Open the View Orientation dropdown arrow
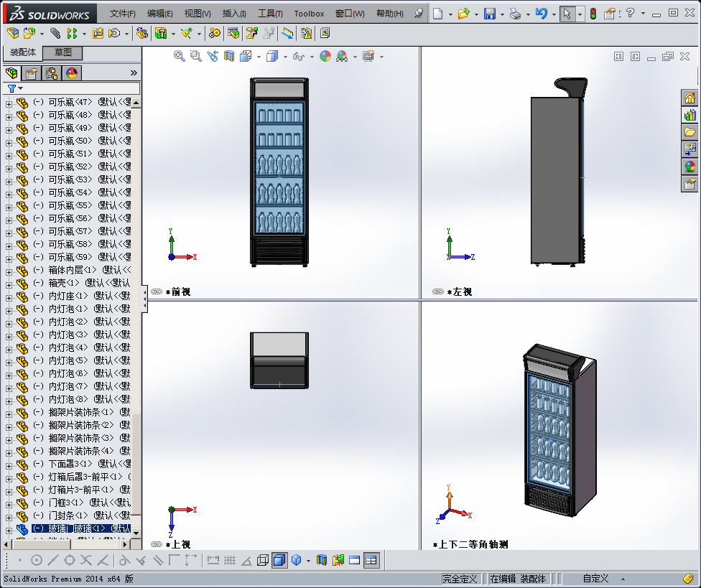Image resolution: width=701 pixels, height=588 pixels. (259, 57)
